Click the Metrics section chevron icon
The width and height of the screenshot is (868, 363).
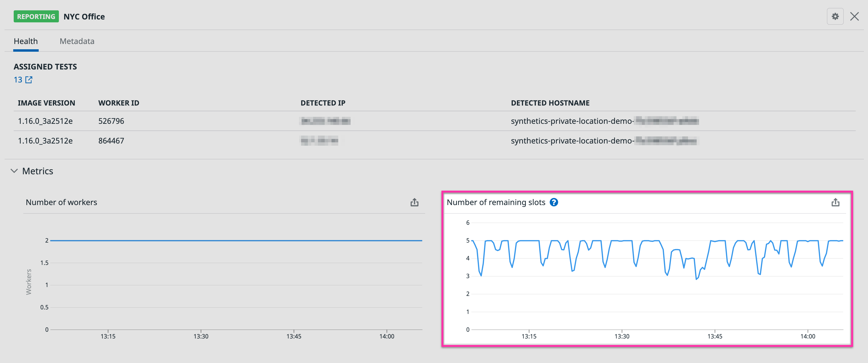[x=14, y=171]
